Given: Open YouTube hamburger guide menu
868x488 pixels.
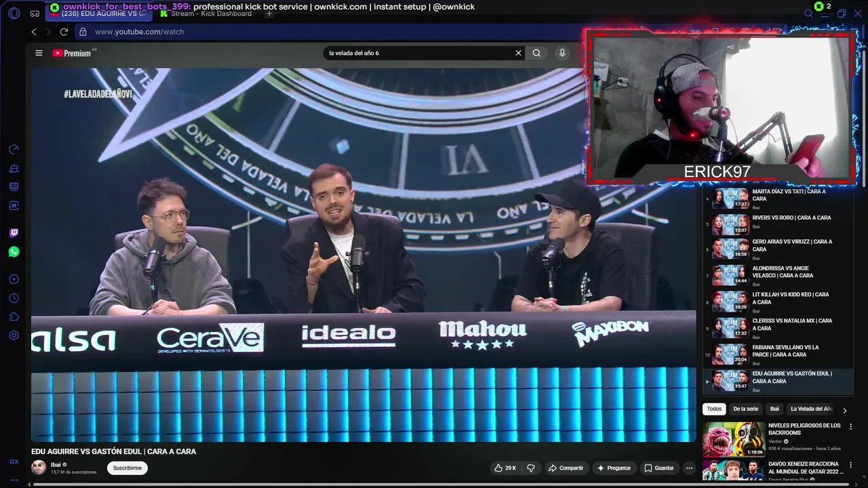Looking at the screenshot, I should click(x=39, y=53).
